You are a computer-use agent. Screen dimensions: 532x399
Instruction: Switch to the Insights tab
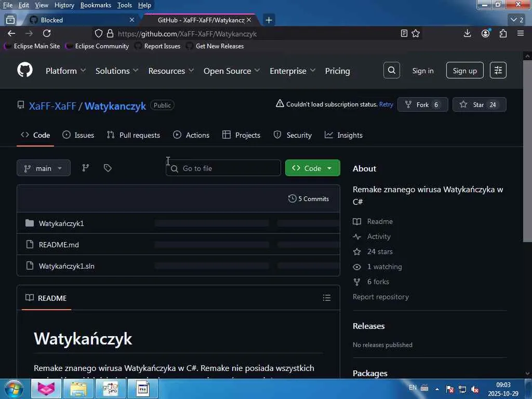point(344,135)
